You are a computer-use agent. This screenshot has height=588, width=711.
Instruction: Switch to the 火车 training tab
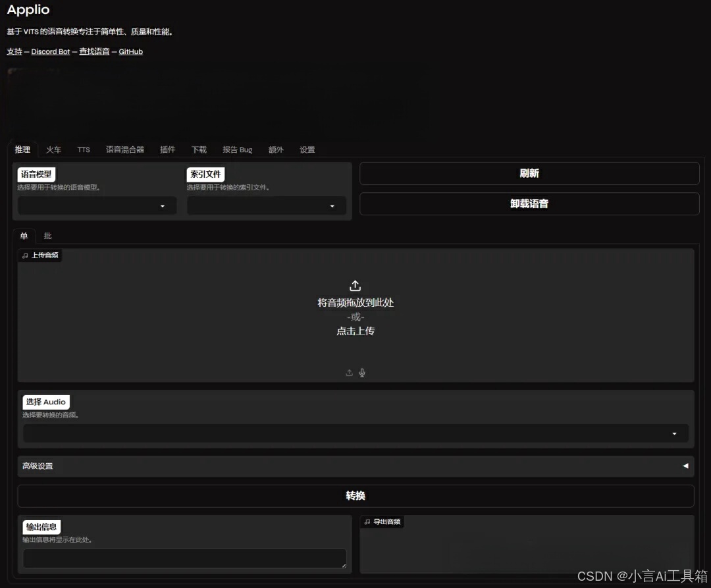[x=53, y=149]
